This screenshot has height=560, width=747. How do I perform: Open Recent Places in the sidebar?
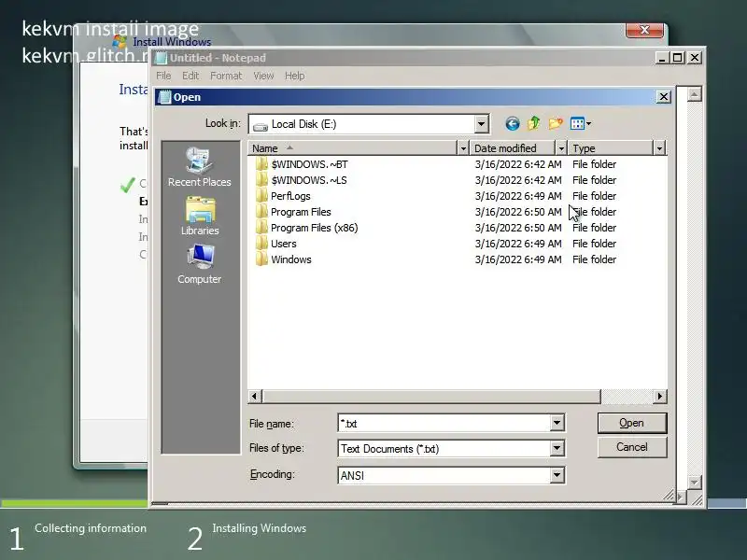200,167
